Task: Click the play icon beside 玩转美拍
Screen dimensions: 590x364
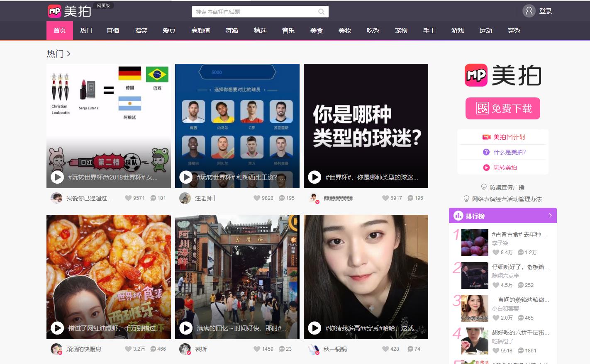Action: [x=486, y=167]
